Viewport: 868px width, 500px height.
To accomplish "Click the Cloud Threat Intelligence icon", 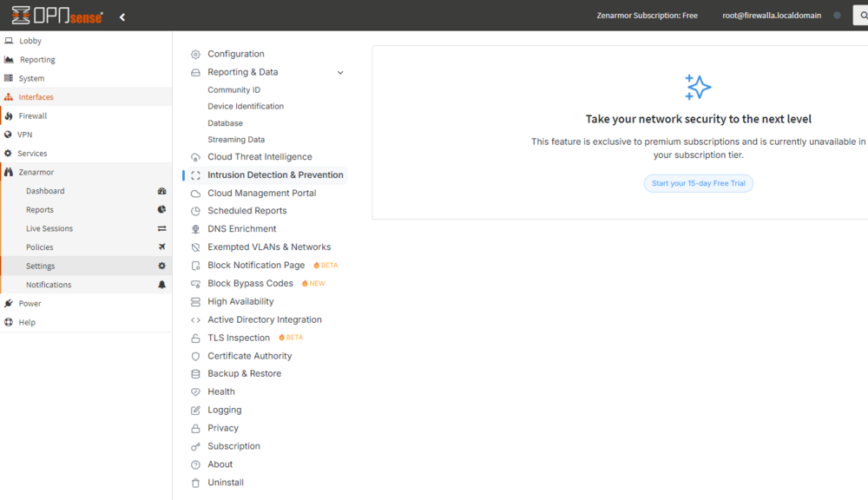I will tap(195, 157).
